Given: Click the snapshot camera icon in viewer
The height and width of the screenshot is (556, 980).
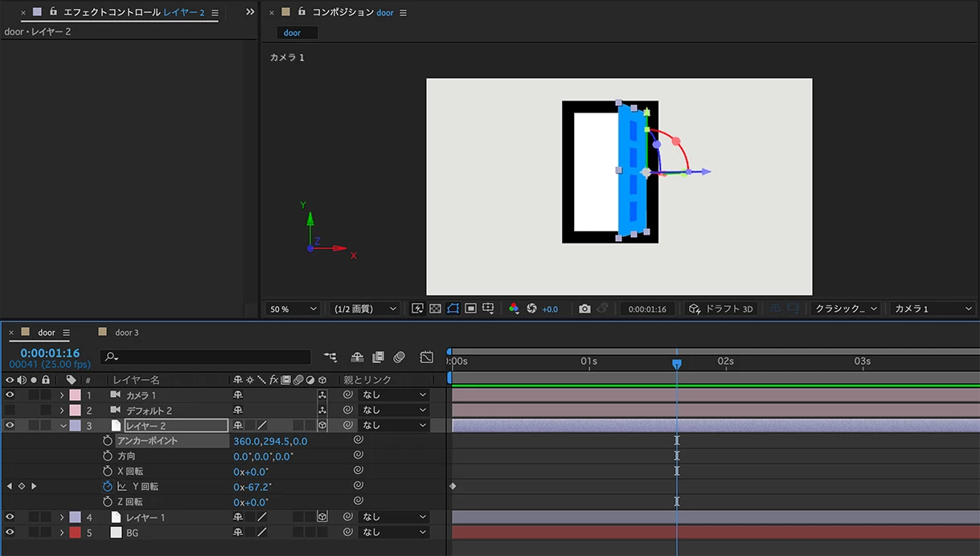Looking at the screenshot, I should 584,309.
